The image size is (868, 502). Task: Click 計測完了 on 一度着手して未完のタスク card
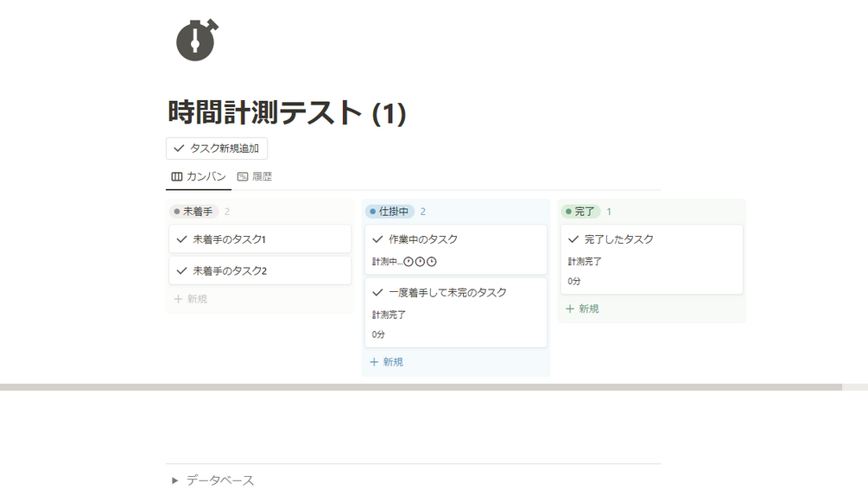coord(389,315)
